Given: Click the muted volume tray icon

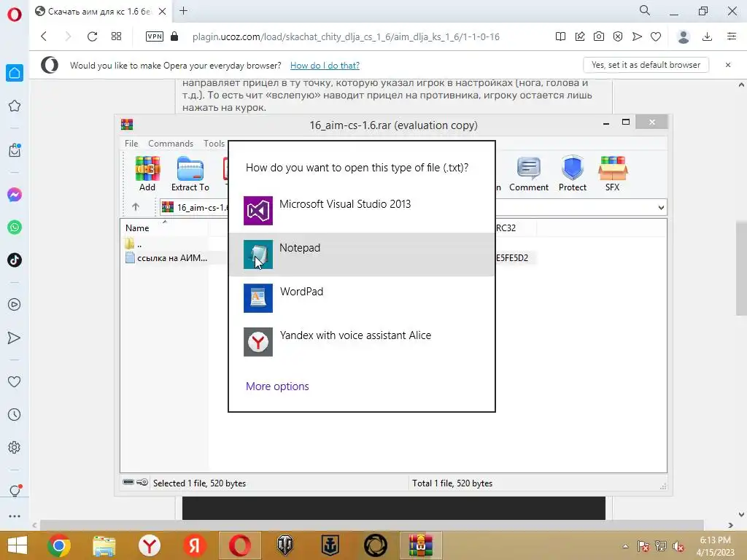Looking at the screenshot, I should pos(678,546).
